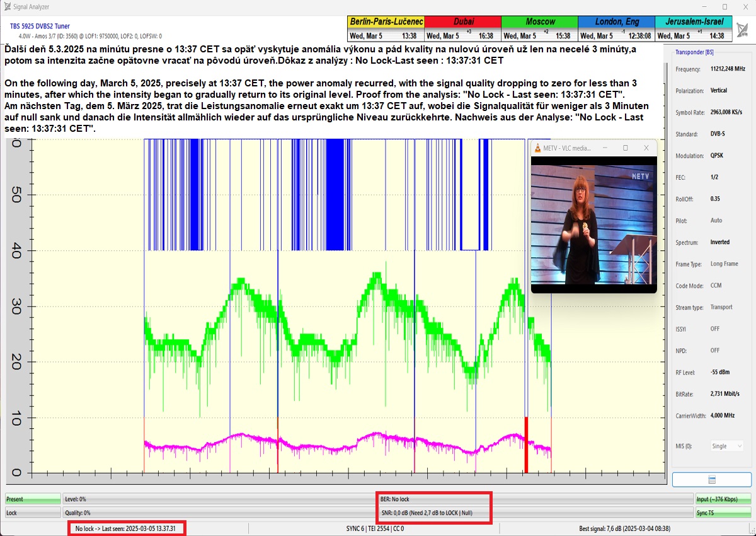Select the Dubai clock tab

463,21
